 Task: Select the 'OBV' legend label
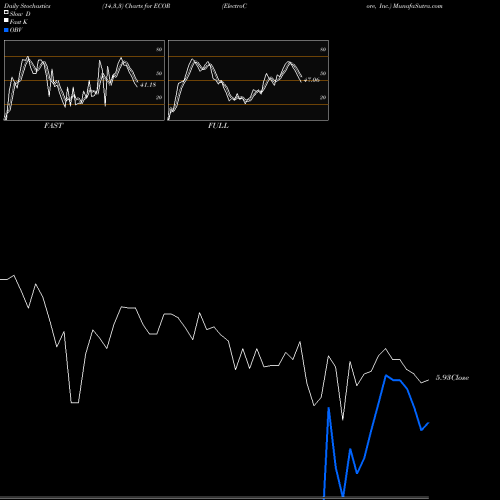[x=16, y=30]
